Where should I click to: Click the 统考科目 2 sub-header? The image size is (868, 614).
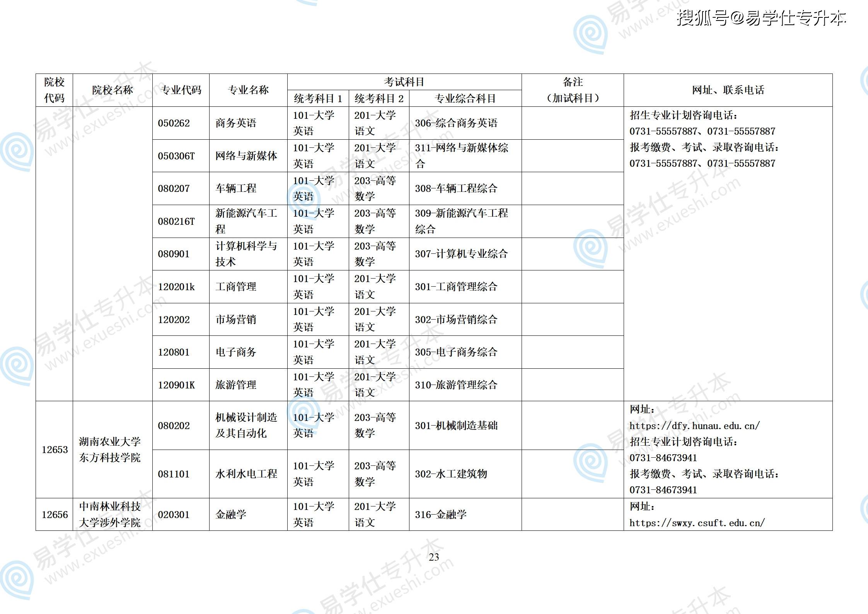point(379,99)
